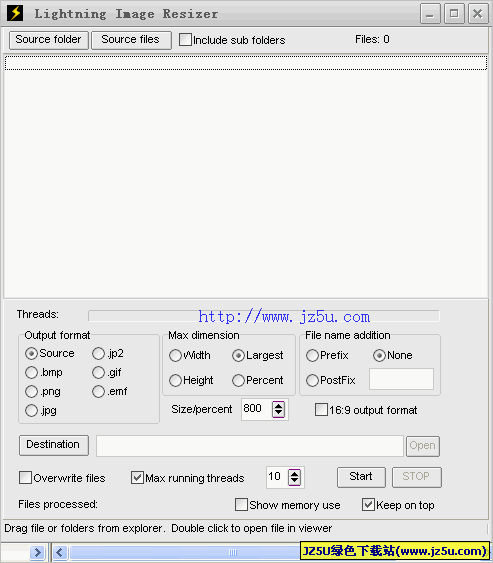The image size is (493, 563).
Task: Click the horizontal scrollbar left arrow
Action: click(60, 553)
